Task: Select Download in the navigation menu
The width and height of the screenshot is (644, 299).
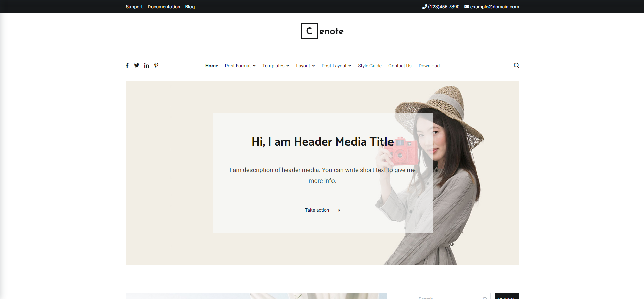Action: 429,66
